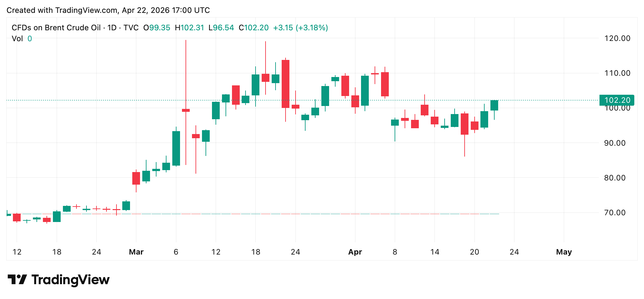644x299 pixels.
Task: Click the 90.00 price axis label
Action: click(617, 143)
